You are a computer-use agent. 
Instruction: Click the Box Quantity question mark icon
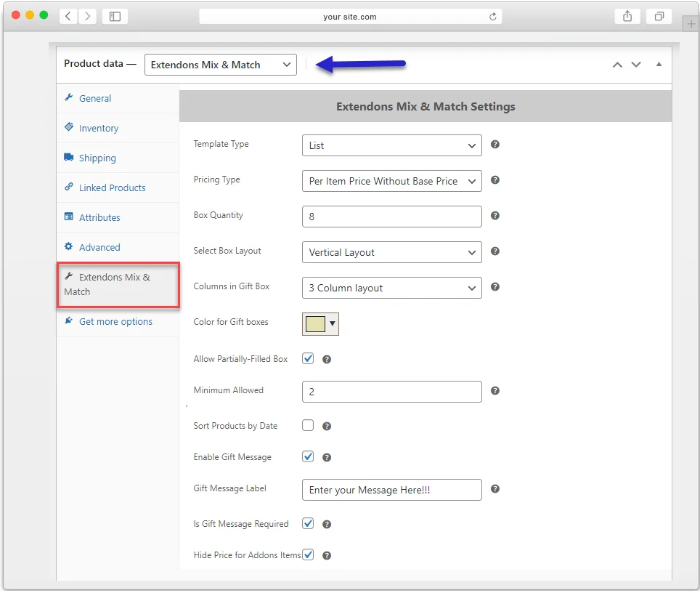pyautogui.click(x=495, y=216)
